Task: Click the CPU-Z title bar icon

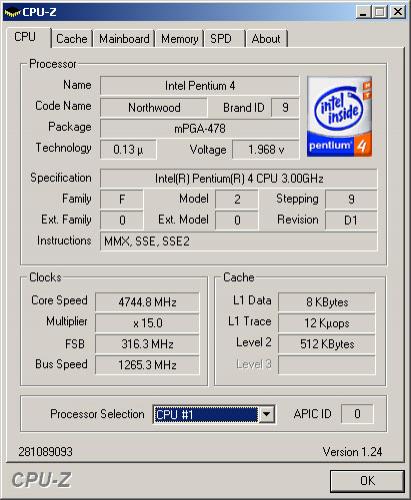Action: [13, 13]
